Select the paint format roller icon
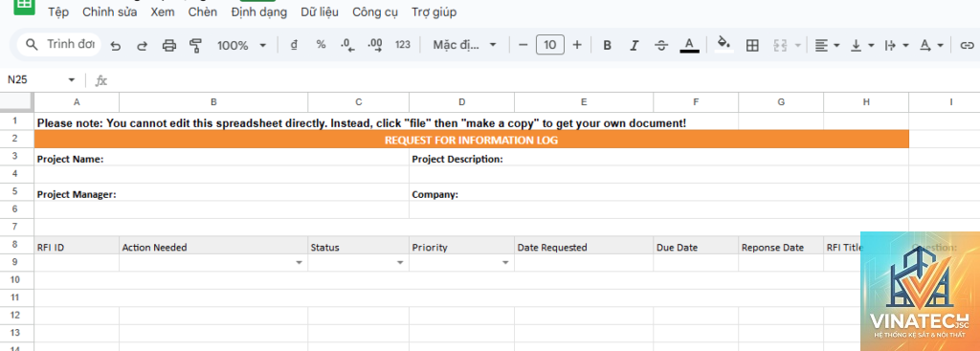This screenshot has width=980, height=351. coord(195,45)
